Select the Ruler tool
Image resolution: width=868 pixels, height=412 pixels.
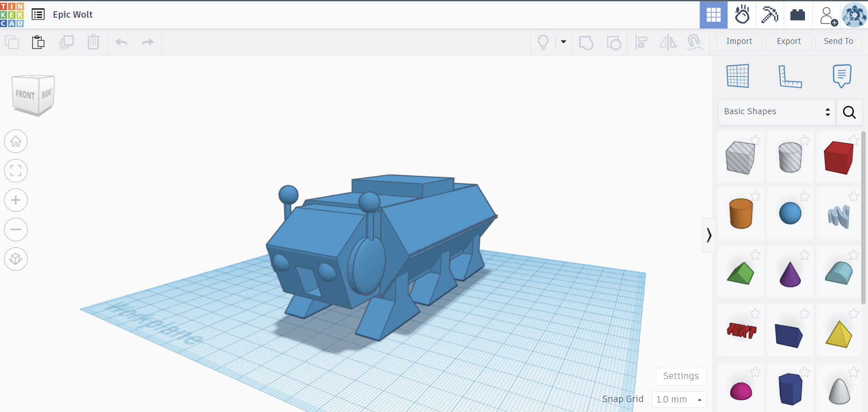click(x=790, y=76)
